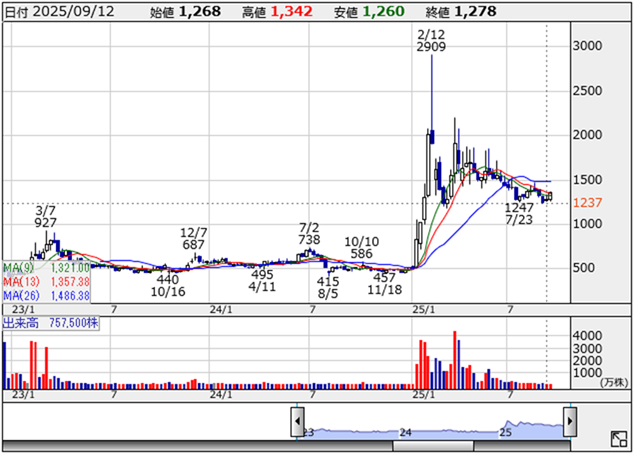Screen dimensions: 636x455
Task: Click the 7/23 low label at 1247
Action: (518, 213)
